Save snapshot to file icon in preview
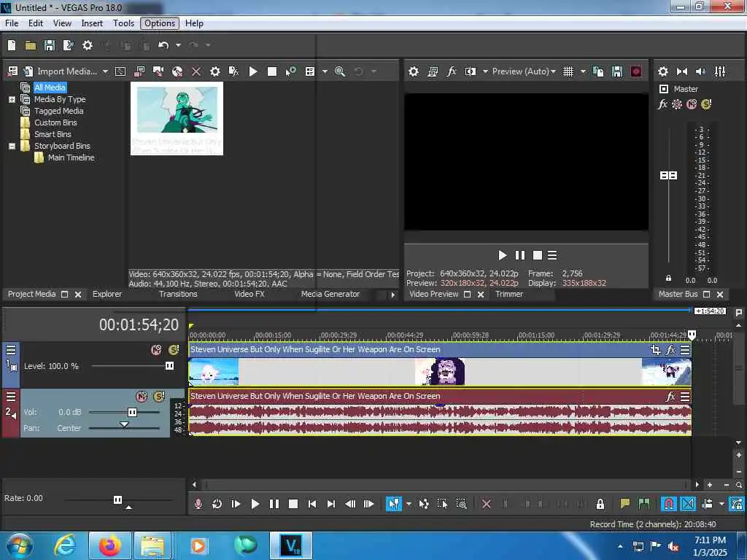 (617, 71)
